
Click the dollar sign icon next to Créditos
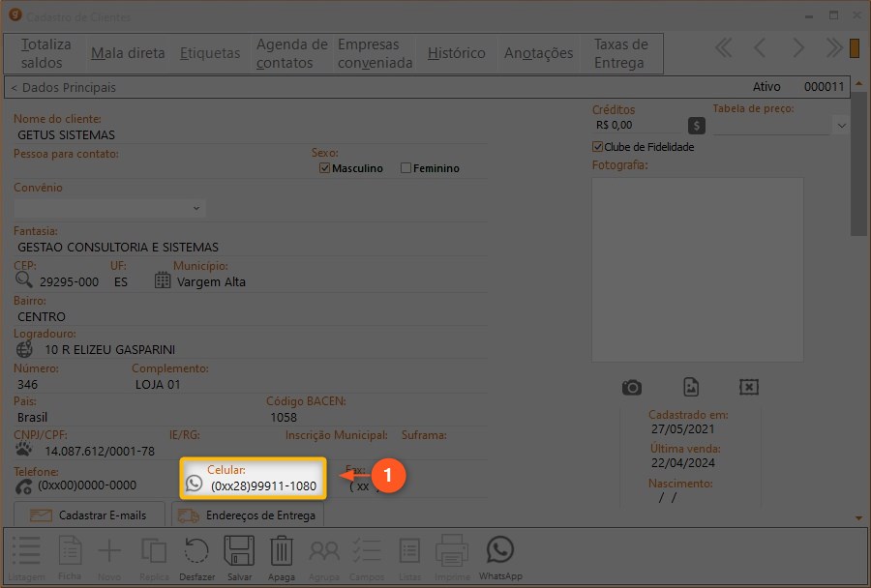coord(696,125)
